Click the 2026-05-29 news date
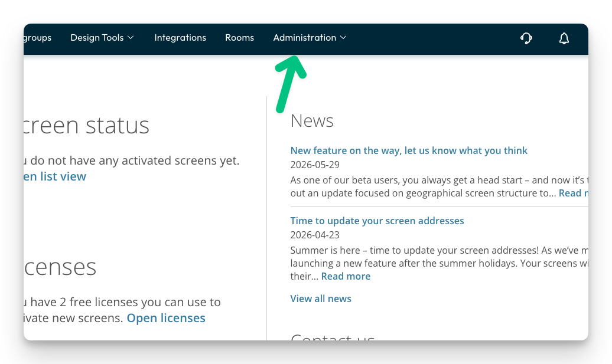 315,165
